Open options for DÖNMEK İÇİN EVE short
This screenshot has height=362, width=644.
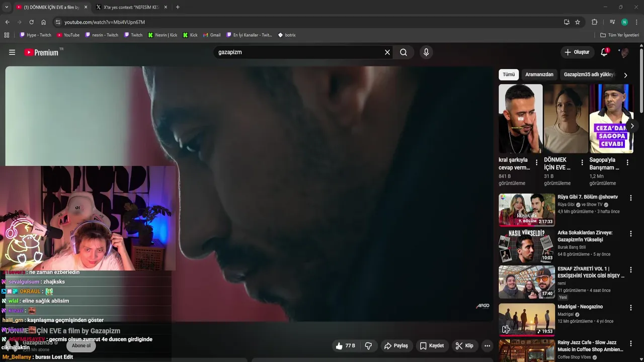pyautogui.click(x=582, y=162)
